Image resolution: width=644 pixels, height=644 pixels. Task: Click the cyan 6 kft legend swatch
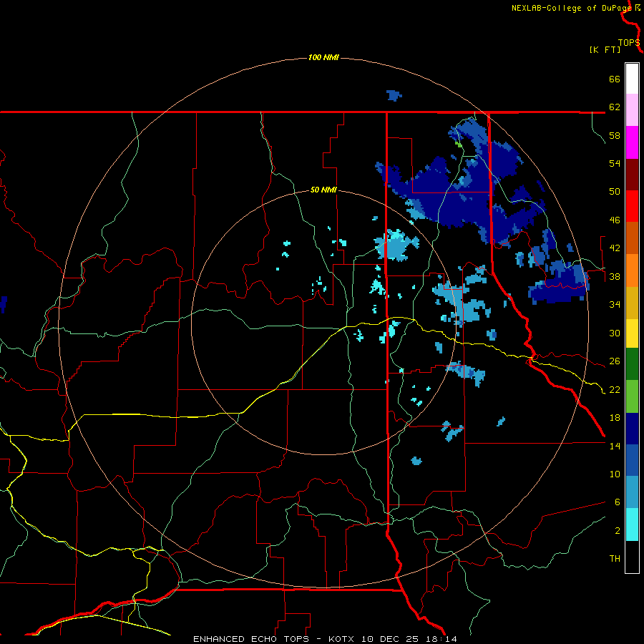632,525
